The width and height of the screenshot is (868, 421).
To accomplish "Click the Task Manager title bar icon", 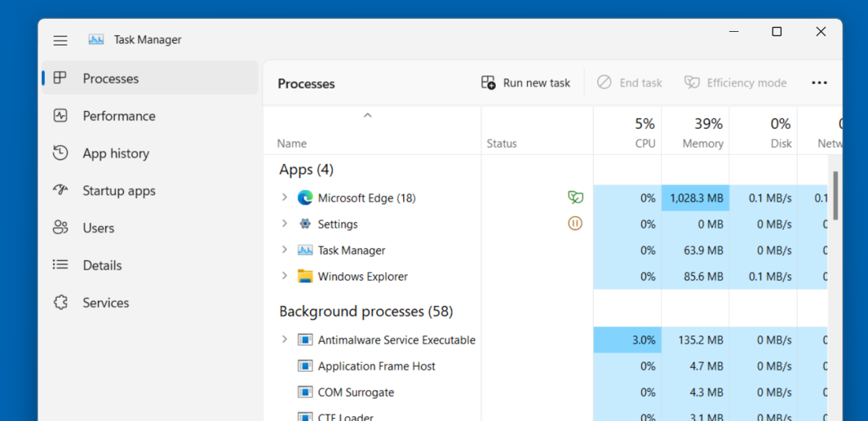I will pos(96,40).
